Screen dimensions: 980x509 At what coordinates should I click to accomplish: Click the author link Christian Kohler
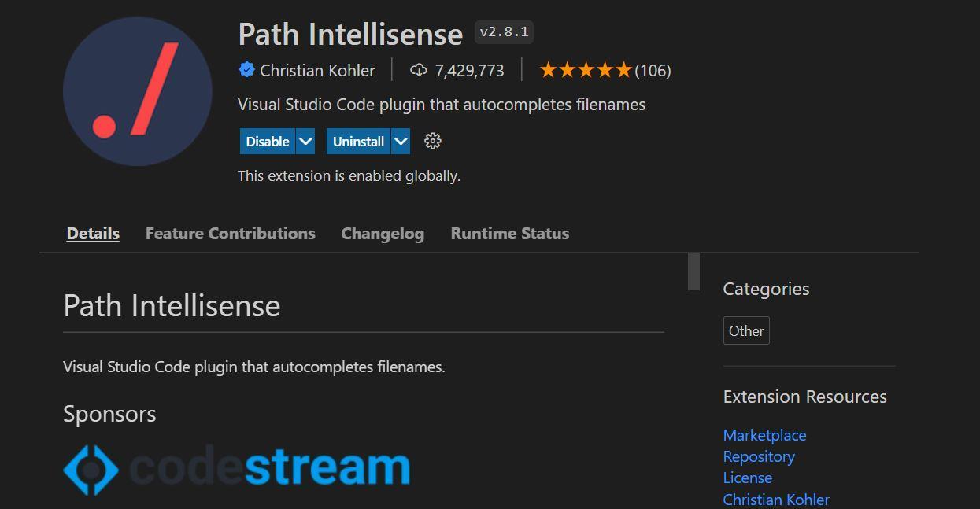pos(776,500)
